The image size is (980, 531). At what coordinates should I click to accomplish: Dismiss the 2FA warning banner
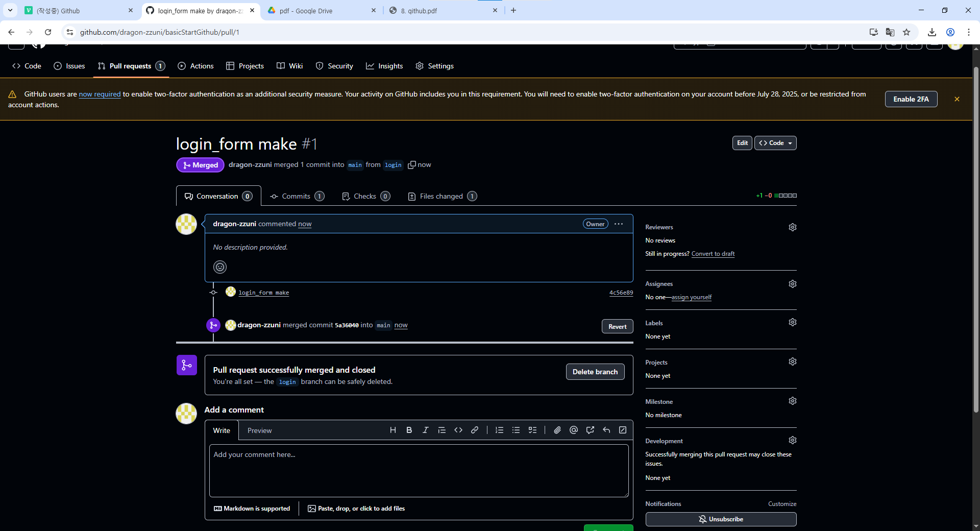[x=957, y=99]
